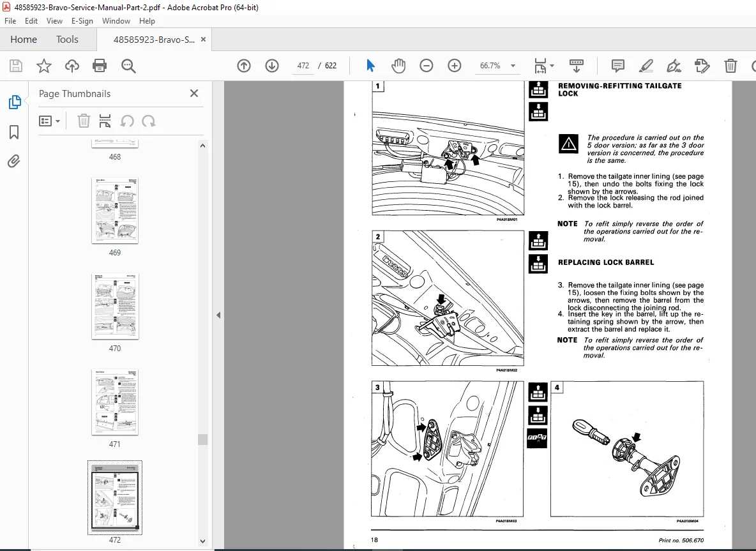Open the Edit menu

31,21
